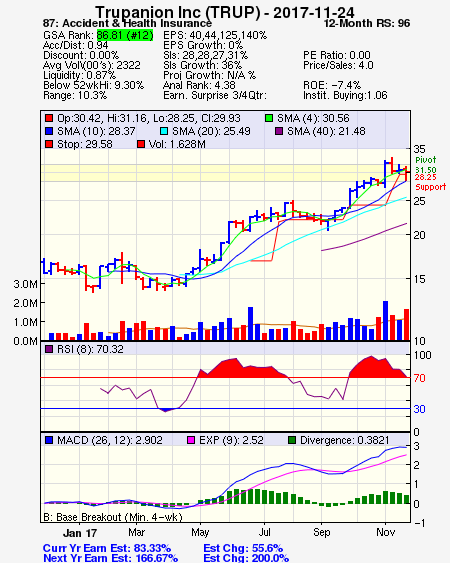Click the red 28.25 Support label

point(431,182)
